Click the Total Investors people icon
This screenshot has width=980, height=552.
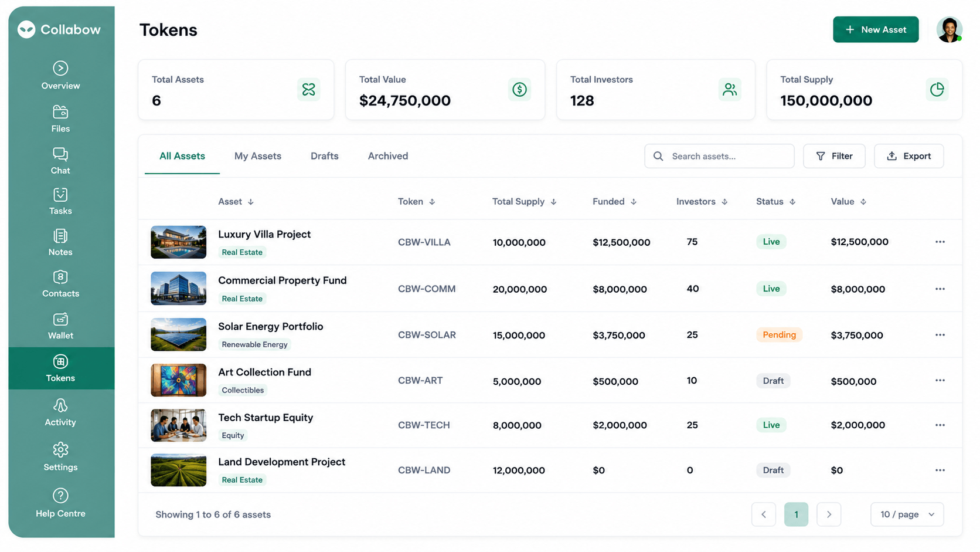coord(730,89)
